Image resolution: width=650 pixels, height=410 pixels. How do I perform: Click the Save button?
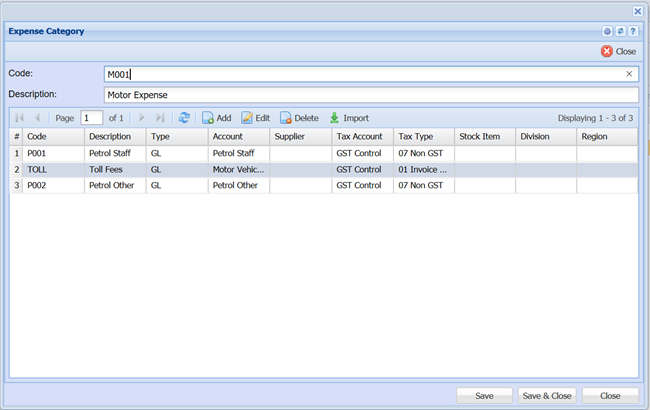coord(484,396)
